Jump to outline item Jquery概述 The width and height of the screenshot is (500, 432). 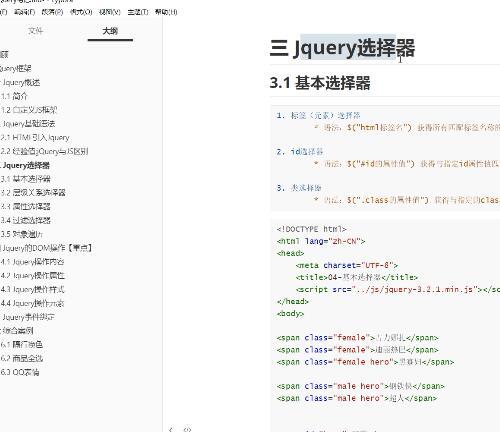click(x=21, y=82)
